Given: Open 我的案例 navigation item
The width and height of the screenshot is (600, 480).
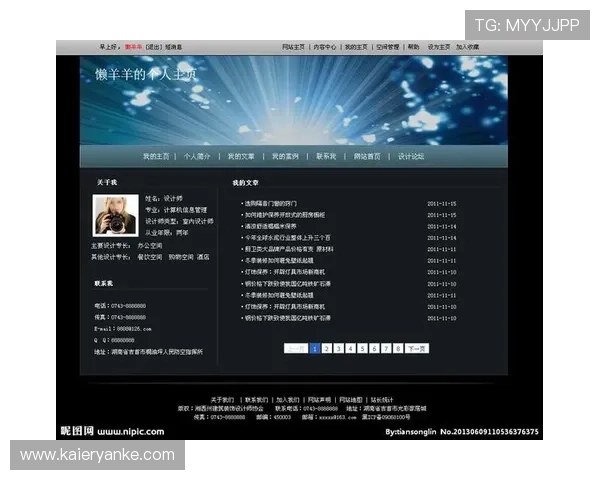Looking at the screenshot, I should [x=285, y=157].
